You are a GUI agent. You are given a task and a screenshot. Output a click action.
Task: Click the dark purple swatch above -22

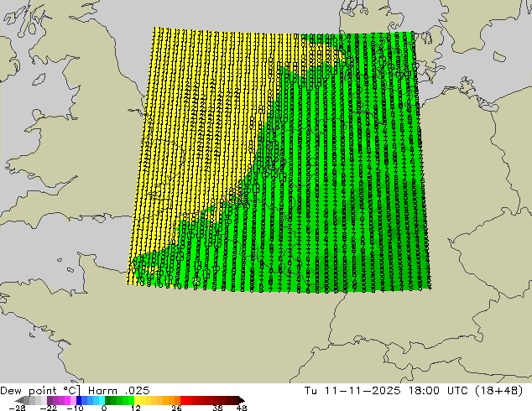pyautogui.click(x=50, y=400)
